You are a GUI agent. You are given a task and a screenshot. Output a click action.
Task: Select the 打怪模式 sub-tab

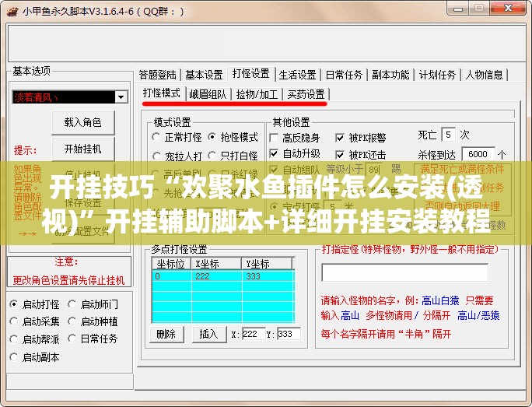[162, 93]
